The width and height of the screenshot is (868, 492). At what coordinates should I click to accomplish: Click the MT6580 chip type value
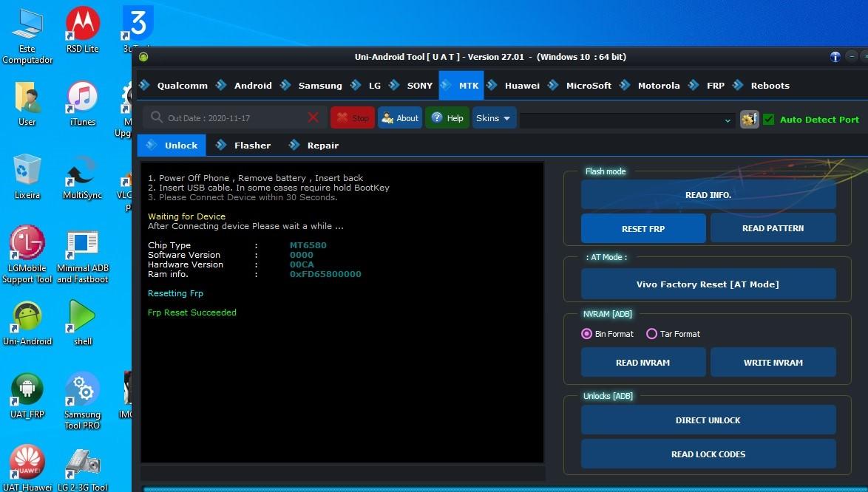point(308,245)
